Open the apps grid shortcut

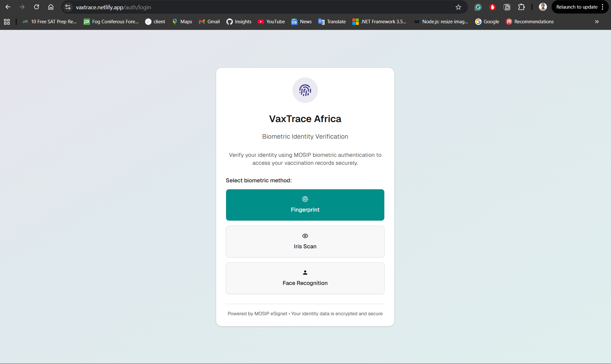pos(7,22)
